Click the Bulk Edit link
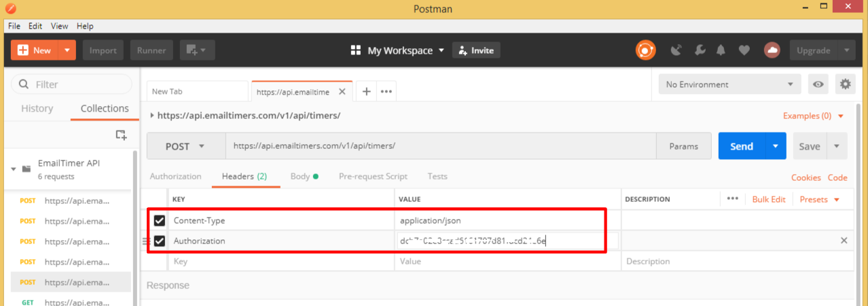 (x=769, y=199)
